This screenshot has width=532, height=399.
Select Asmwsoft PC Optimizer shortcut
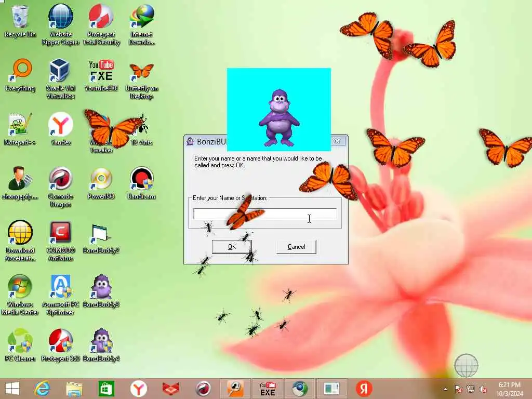pyautogui.click(x=60, y=295)
